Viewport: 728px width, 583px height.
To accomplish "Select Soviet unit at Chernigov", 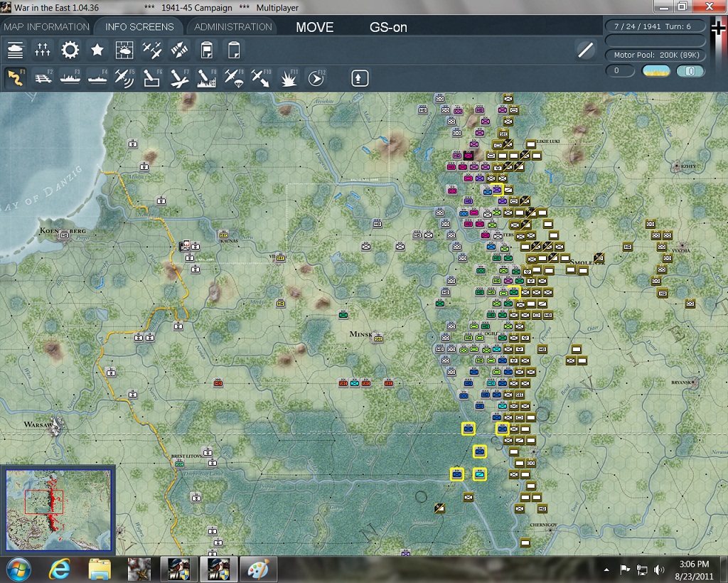I will tap(525, 542).
